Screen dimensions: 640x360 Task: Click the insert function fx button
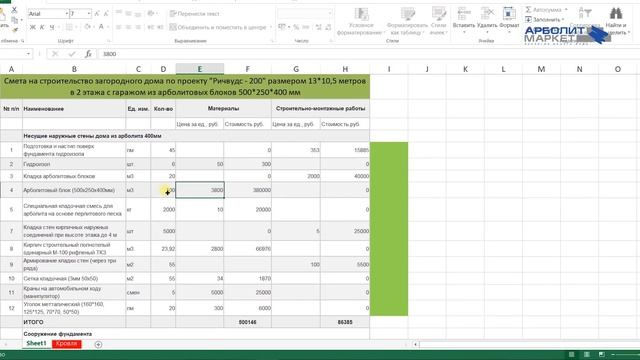coord(88,54)
